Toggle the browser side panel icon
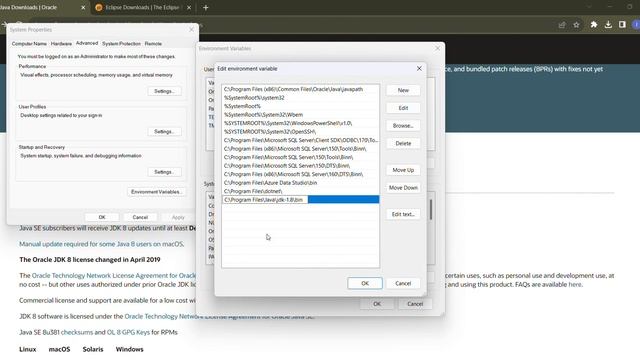The width and height of the screenshot is (640, 360). [x=622, y=24]
